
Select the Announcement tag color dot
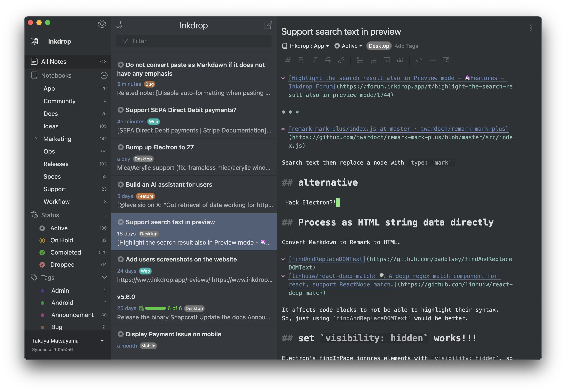[x=43, y=315]
